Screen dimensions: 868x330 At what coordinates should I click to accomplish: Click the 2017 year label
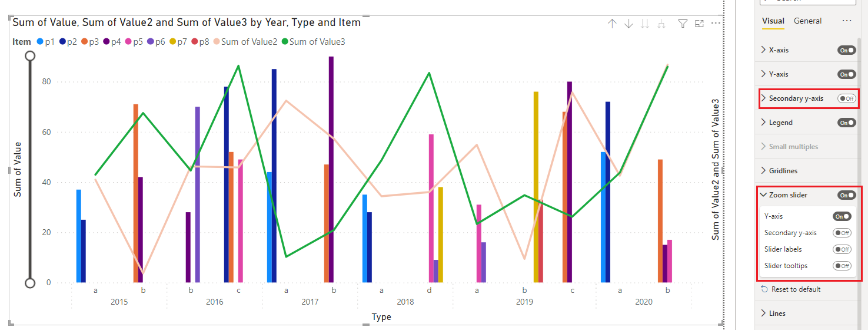[310, 302]
